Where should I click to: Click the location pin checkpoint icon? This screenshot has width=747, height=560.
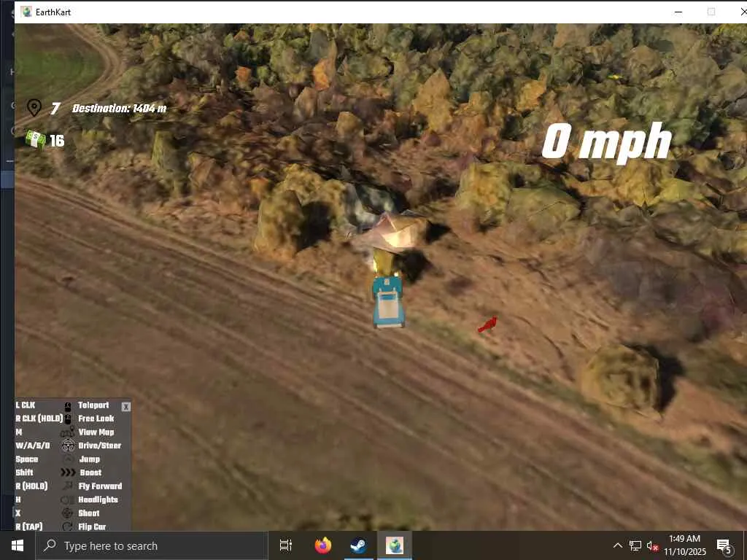(34, 108)
